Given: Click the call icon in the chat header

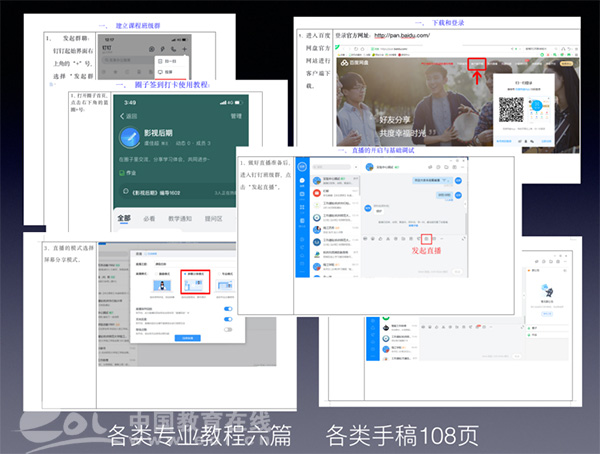Looking at the screenshot, I should tap(430, 167).
